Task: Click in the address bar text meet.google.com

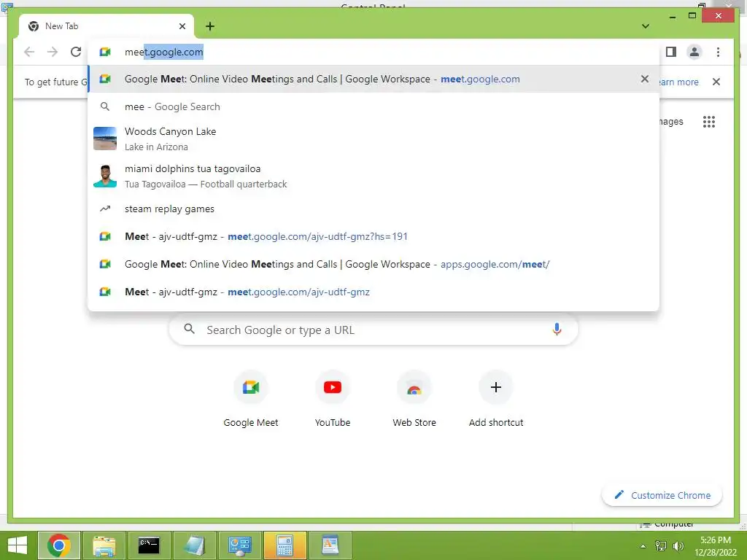Action: 164,52
